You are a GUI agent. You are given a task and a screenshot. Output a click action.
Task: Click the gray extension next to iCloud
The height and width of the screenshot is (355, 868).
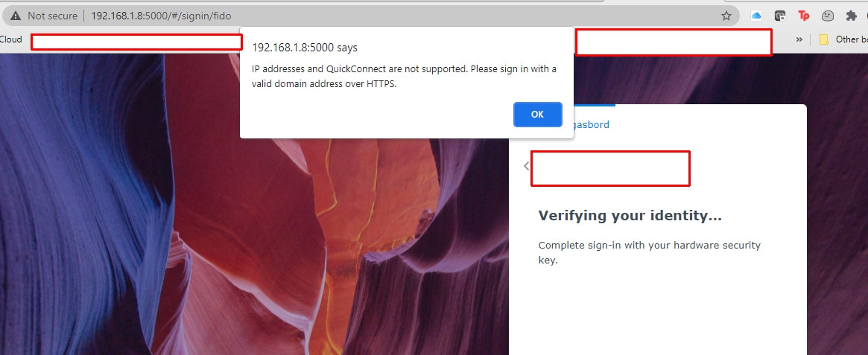click(780, 16)
